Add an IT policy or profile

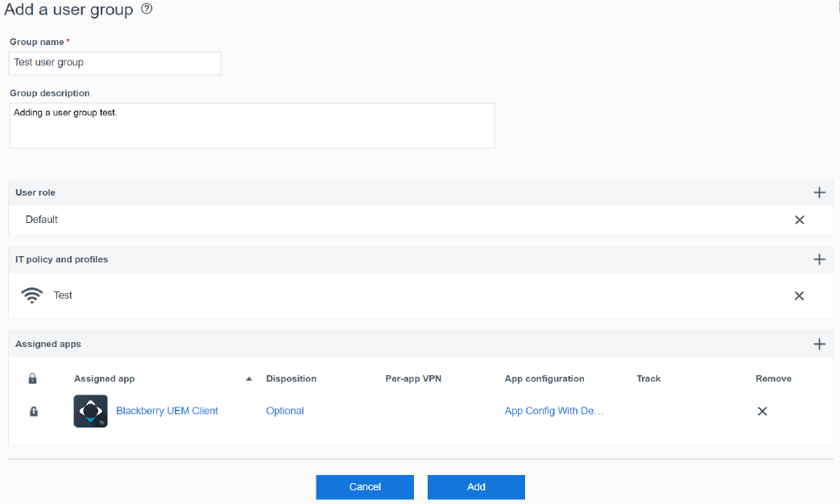(819, 259)
